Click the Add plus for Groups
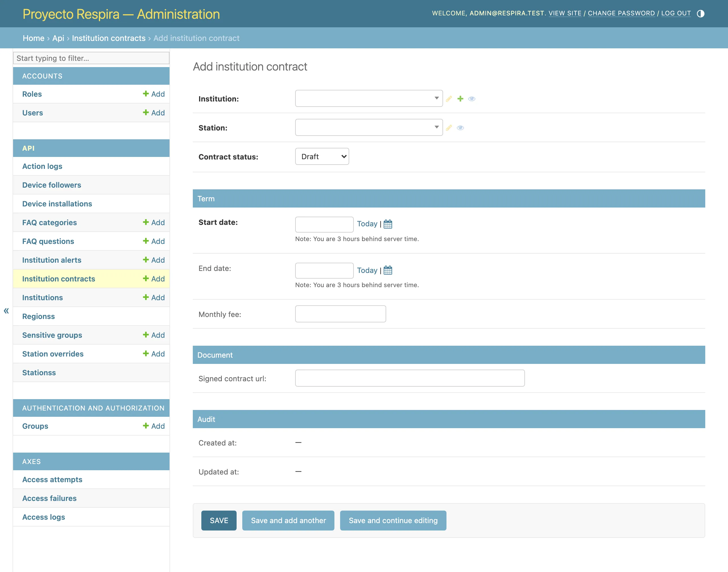The image size is (728, 572). [x=154, y=426]
